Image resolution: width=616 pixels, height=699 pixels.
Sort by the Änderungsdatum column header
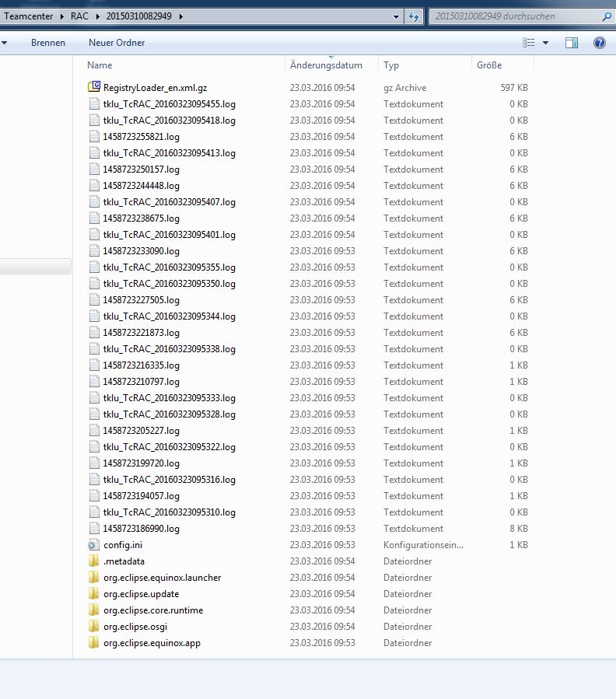tap(326, 65)
